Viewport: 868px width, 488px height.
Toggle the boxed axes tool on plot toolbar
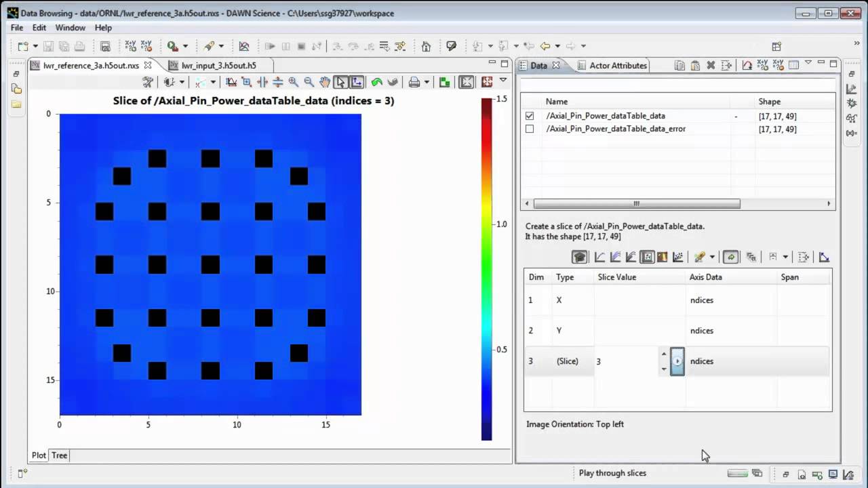point(357,82)
